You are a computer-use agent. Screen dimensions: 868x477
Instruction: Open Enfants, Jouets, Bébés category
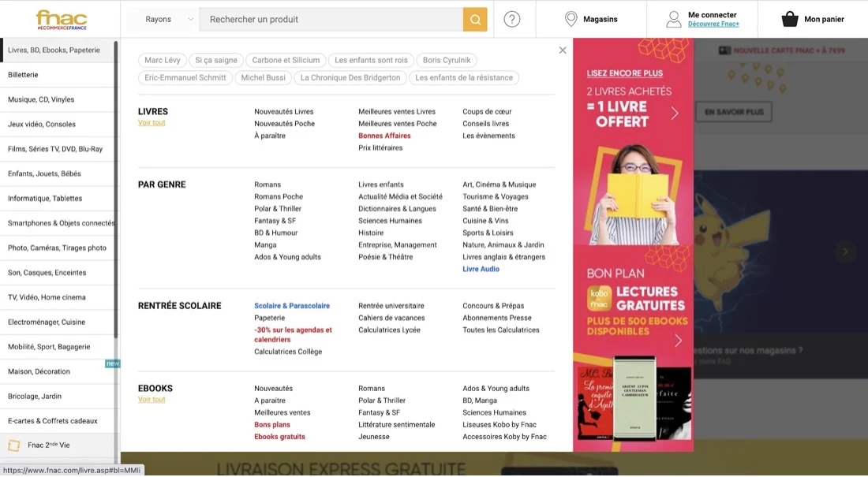coord(59,173)
